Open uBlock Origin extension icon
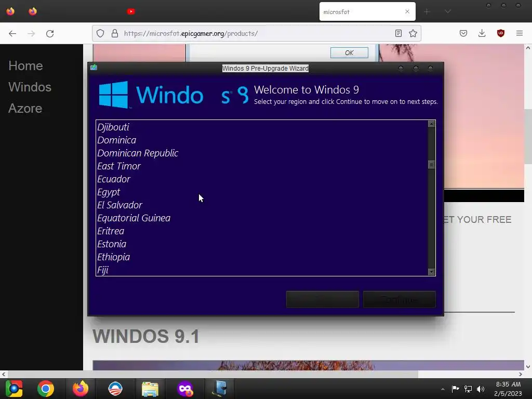 [500, 33]
